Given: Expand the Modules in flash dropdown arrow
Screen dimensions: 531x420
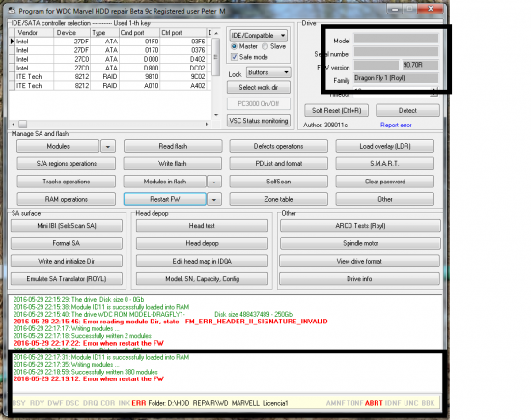Looking at the screenshot, I should (214, 182).
